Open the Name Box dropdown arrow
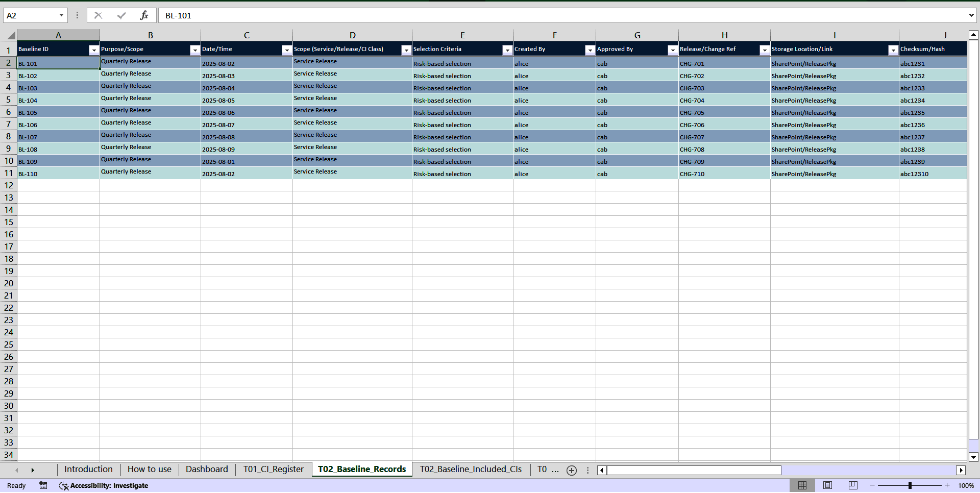Viewport: 980px width, 493px height. click(61, 15)
